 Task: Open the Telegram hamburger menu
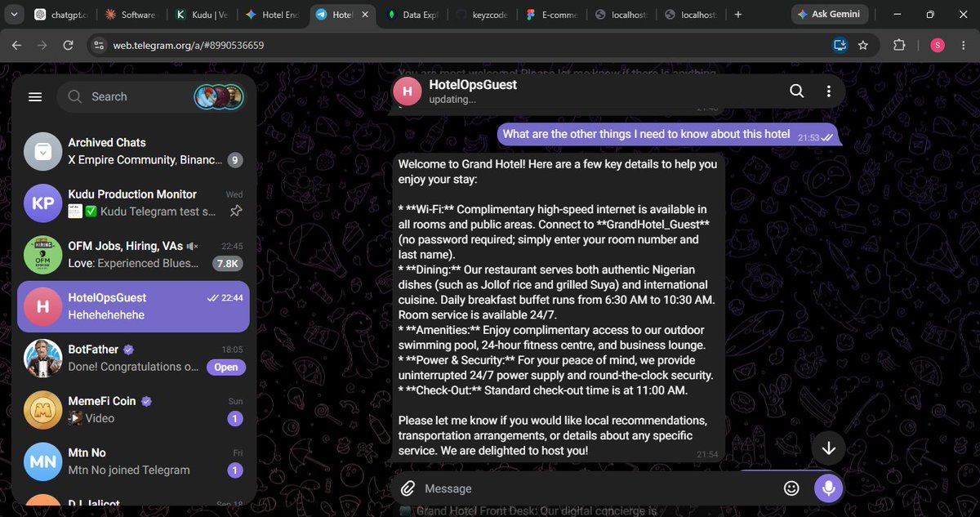pyautogui.click(x=35, y=96)
